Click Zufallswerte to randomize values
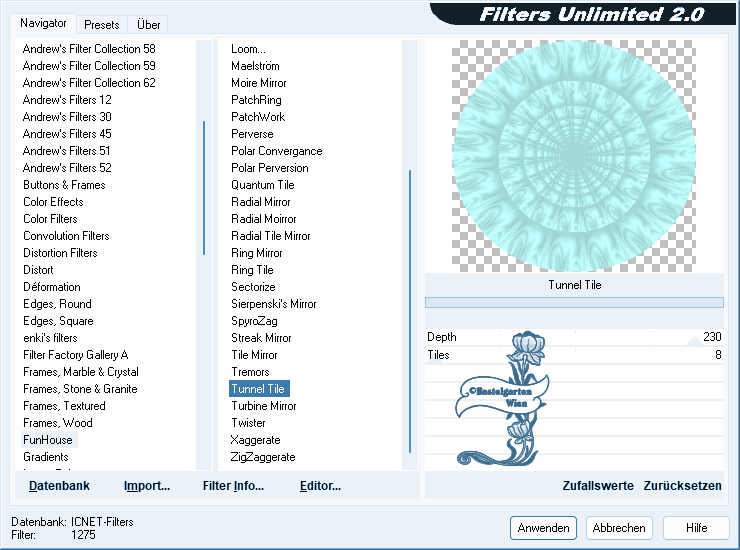Viewport: 740px width, 550px height. tap(598, 486)
